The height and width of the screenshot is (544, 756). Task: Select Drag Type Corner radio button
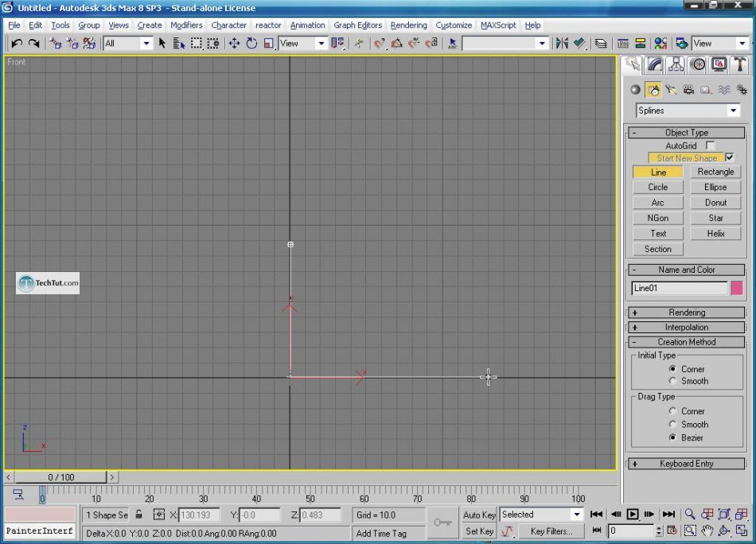tap(672, 411)
